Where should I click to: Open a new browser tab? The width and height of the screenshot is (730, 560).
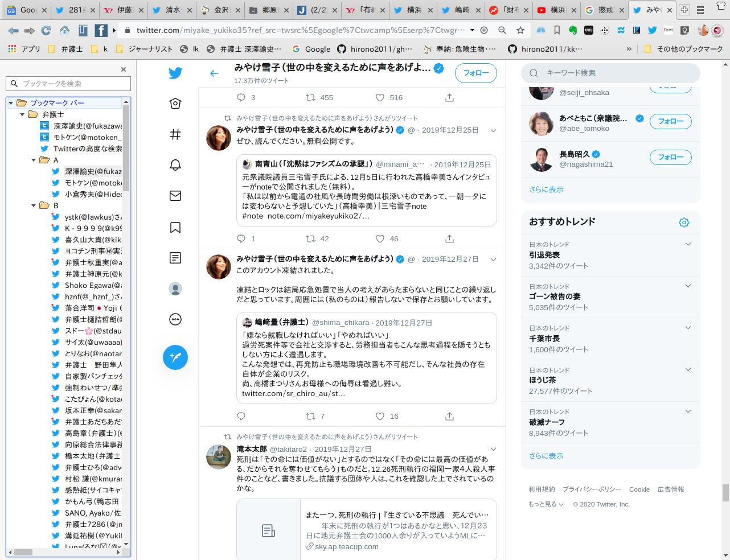pos(684,10)
